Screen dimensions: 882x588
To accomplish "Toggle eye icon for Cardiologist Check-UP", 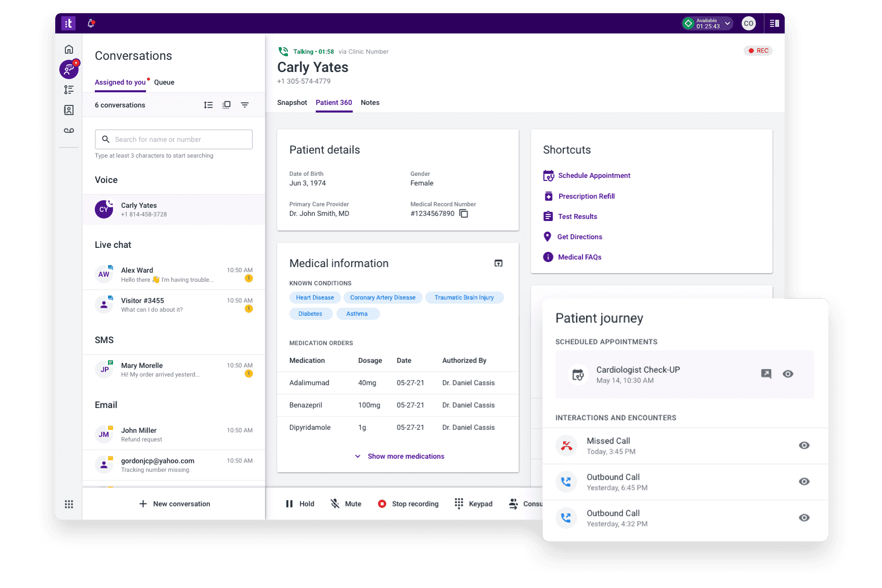I will pyautogui.click(x=788, y=374).
